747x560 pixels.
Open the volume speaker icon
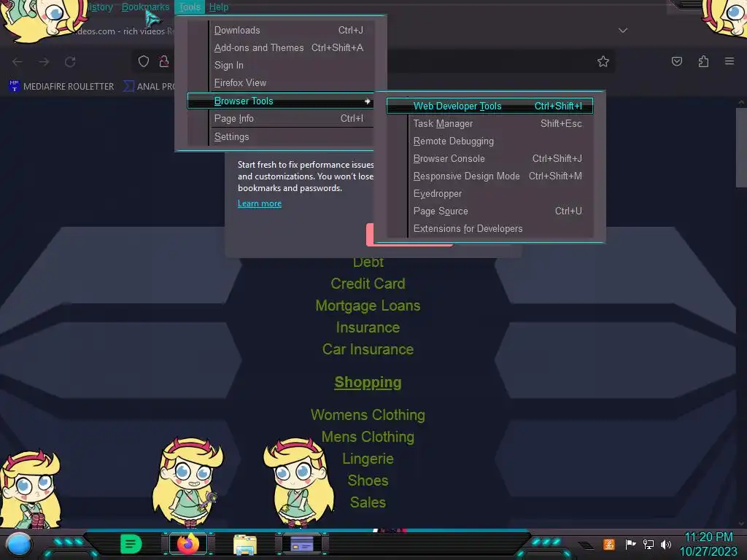click(x=666, y=544)
